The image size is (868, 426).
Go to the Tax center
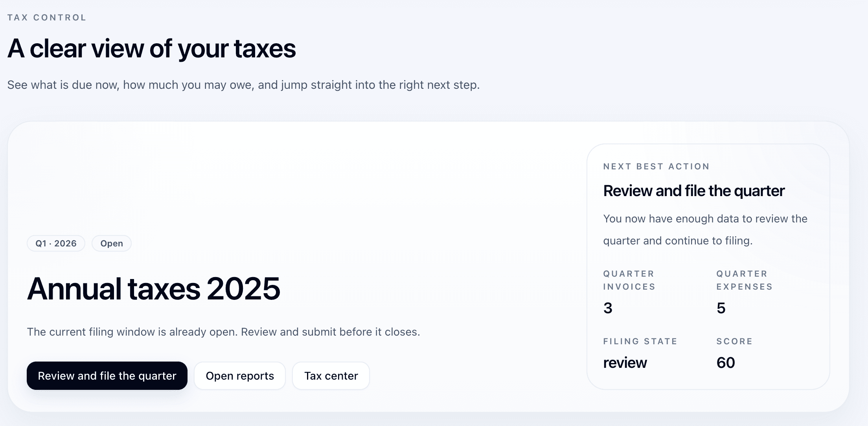[x=331, y=376]
